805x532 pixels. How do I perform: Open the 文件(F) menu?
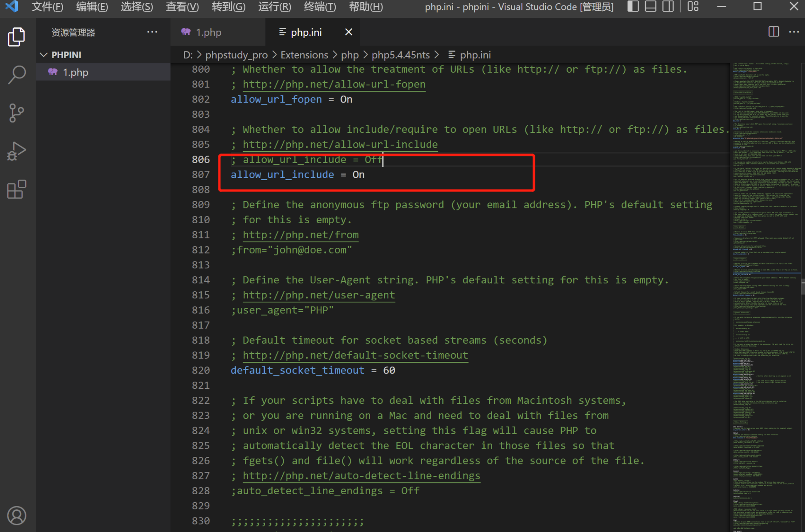click(x=47, y=7)
